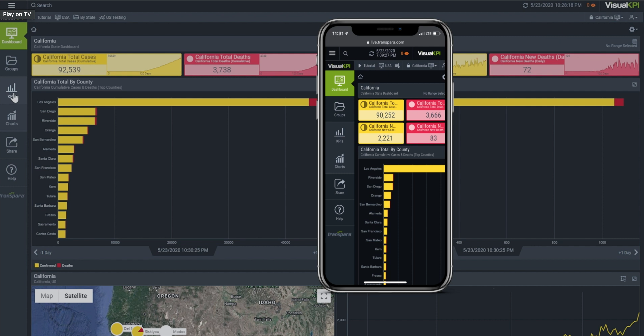Tap the phone's list overflow icon
The image size is (644, 336).
pos(397,66)
